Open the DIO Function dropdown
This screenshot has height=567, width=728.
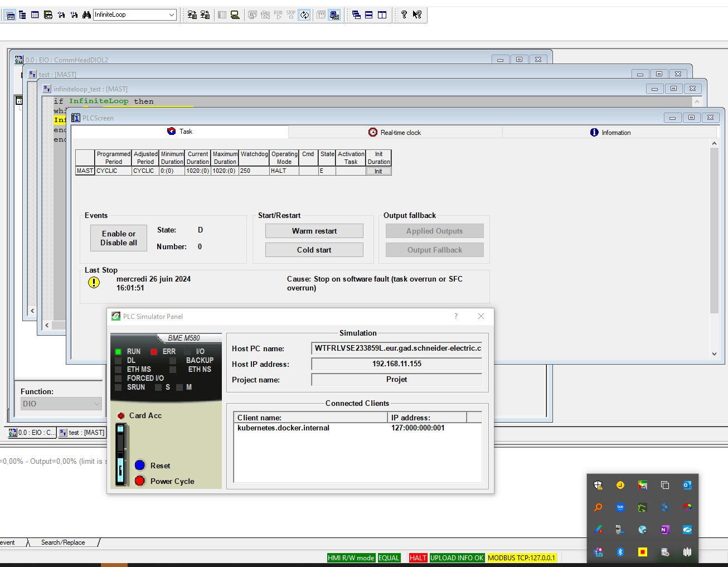(61, 404)
